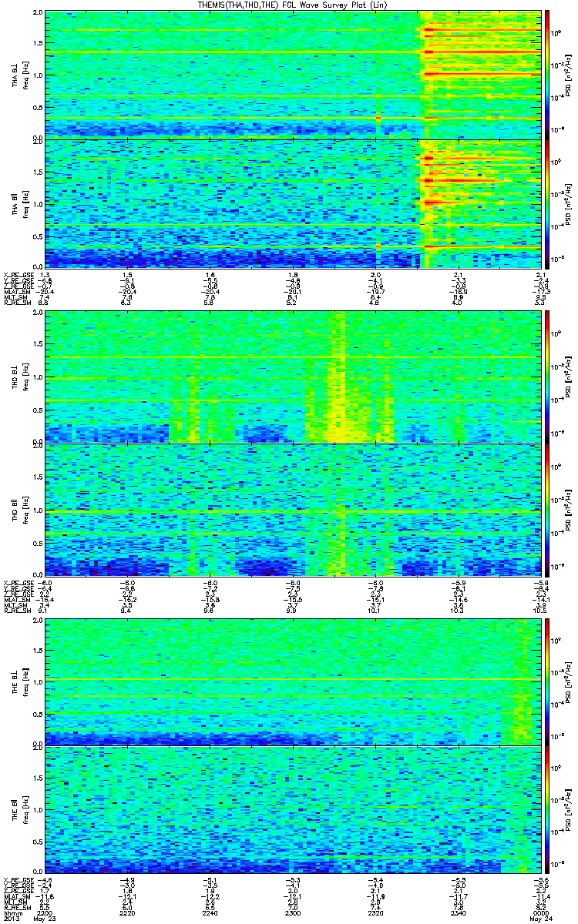Click the 'THA B⊥ freq [Hz]' axis label
This screenshot has height=924, width=578.
19,75
